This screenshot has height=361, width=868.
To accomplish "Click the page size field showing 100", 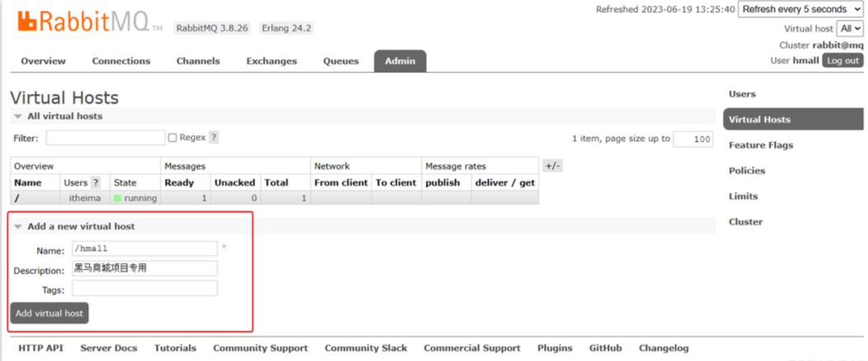I will (693, 139).
